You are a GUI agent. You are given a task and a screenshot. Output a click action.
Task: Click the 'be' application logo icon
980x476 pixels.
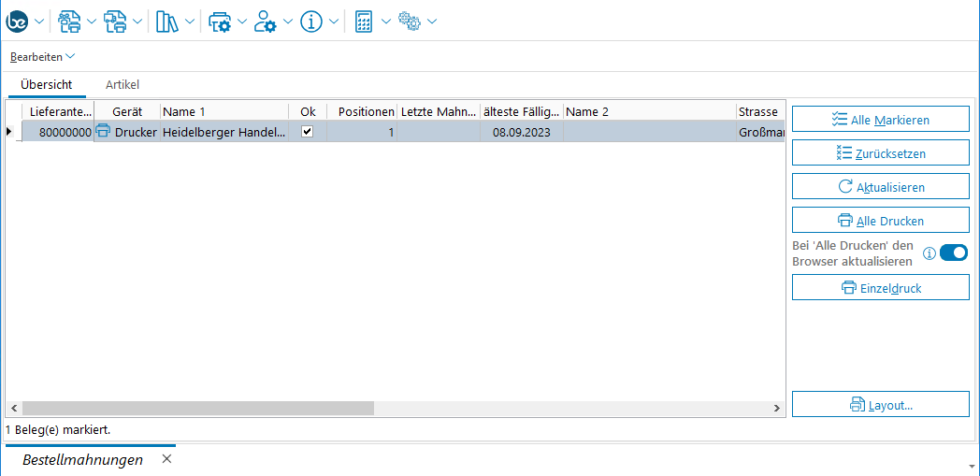18,21
